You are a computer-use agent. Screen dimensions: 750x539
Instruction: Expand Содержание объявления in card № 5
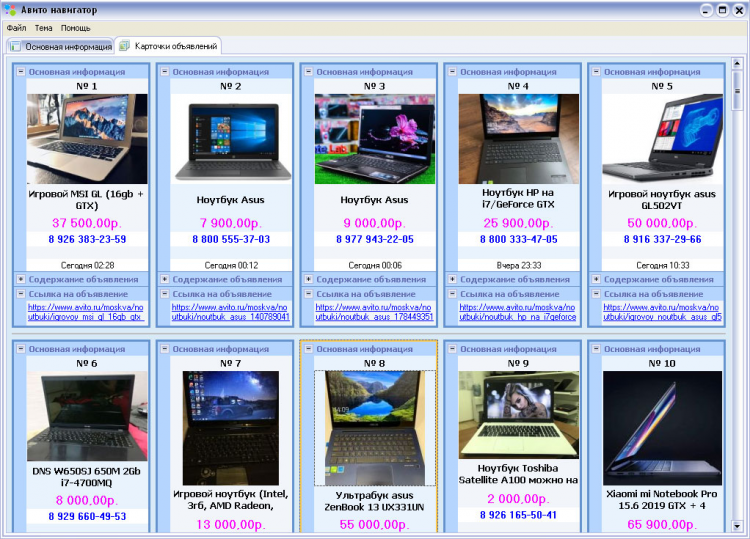tap(596, 279)
